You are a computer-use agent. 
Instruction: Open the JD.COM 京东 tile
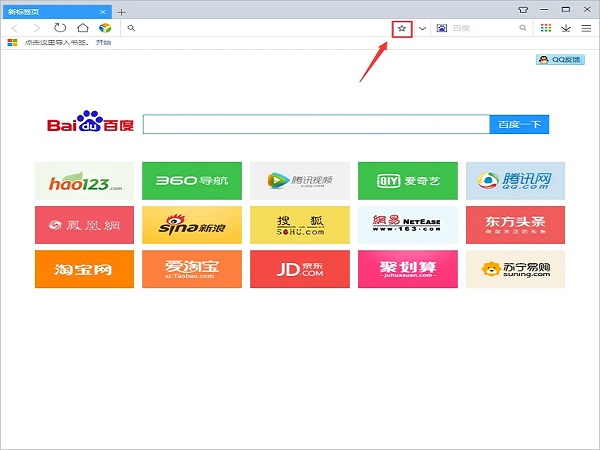coord(300,269)
